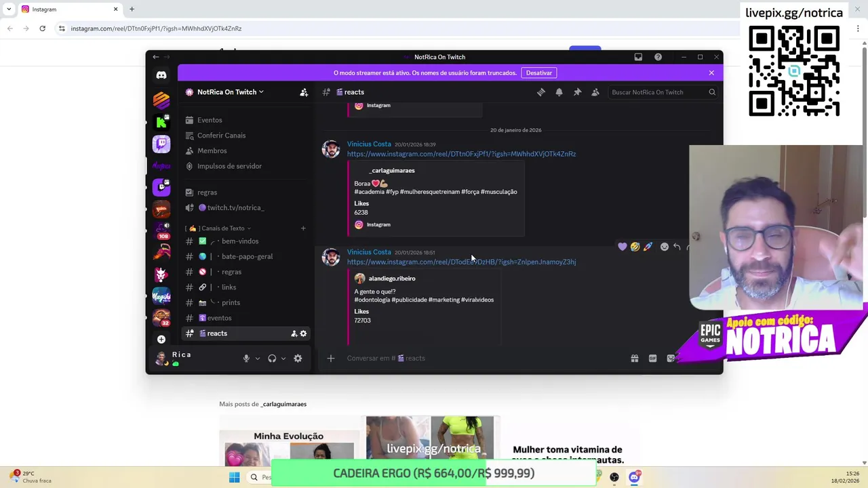The width and height of the screenshot is (868, 488).
Task: Click browser address bar URL
Action: 156,28
